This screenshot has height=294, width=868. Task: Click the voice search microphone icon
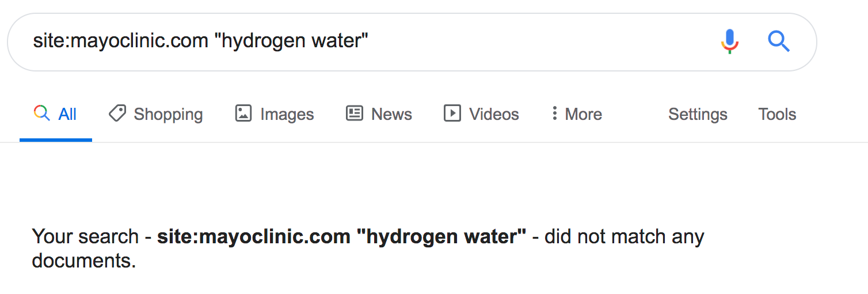pos(729,42)
